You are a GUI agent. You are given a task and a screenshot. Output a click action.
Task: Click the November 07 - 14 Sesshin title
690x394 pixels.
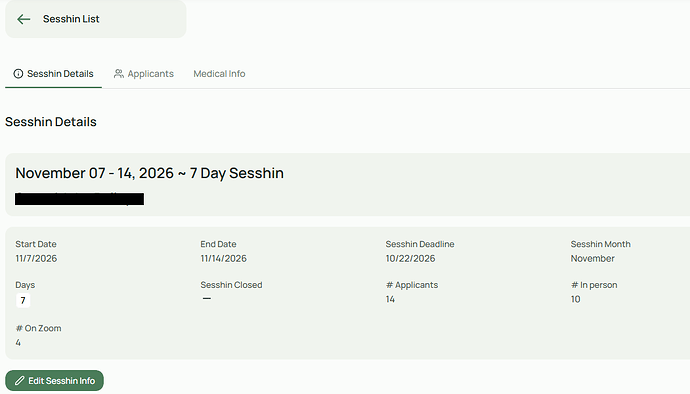pyautogui.click(x=149, y=173)
